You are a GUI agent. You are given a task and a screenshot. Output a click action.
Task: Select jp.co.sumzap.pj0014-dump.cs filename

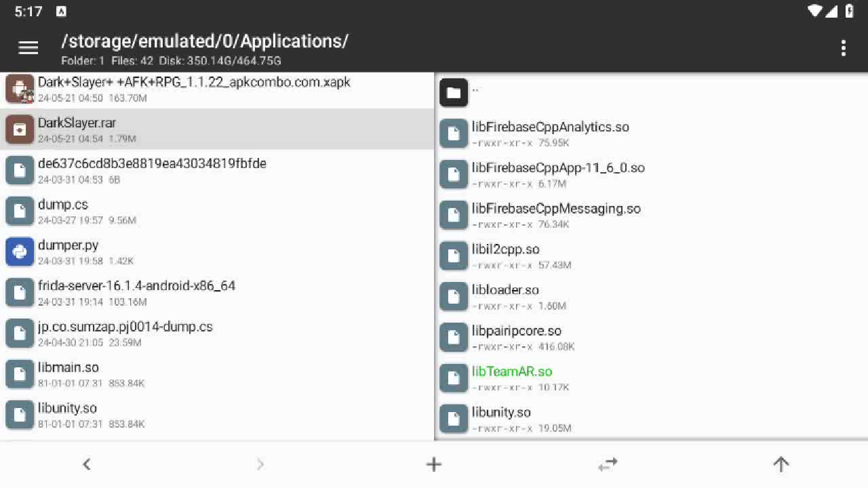pyautogui.click(x=125, y=327)
